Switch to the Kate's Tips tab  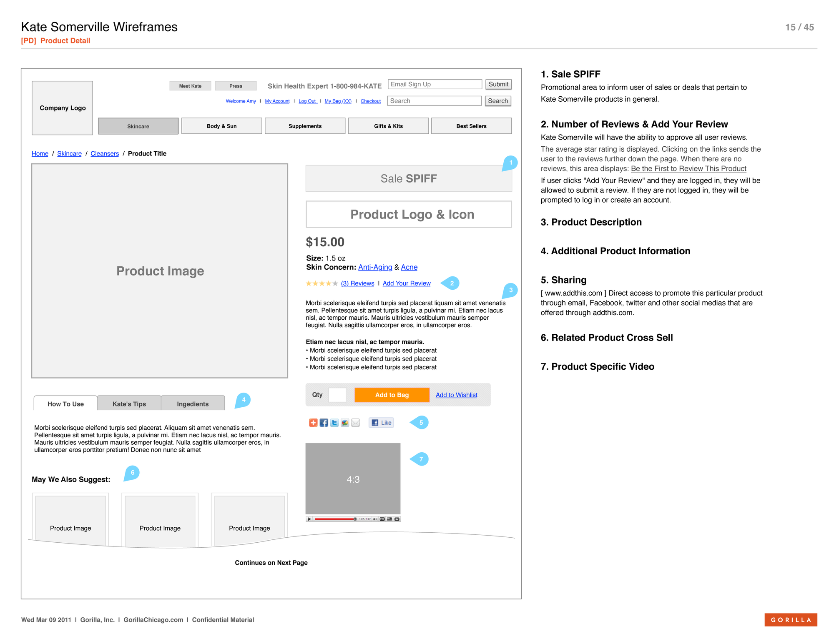tap(129, 403)
